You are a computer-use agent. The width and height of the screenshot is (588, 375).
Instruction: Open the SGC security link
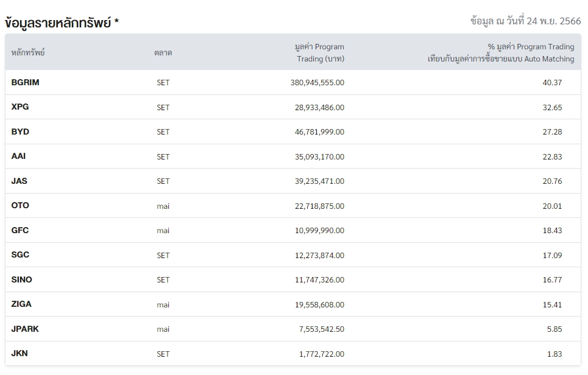[x=20, y=254]
